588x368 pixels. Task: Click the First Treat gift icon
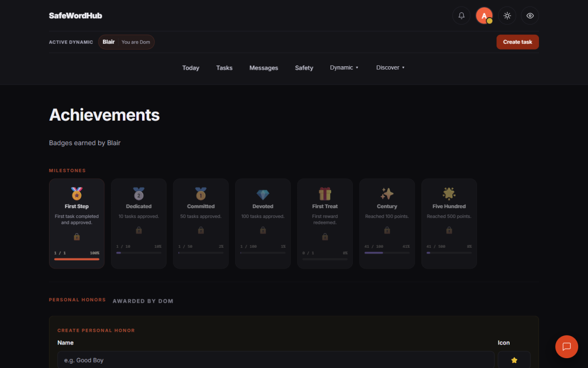pos(325,194)
